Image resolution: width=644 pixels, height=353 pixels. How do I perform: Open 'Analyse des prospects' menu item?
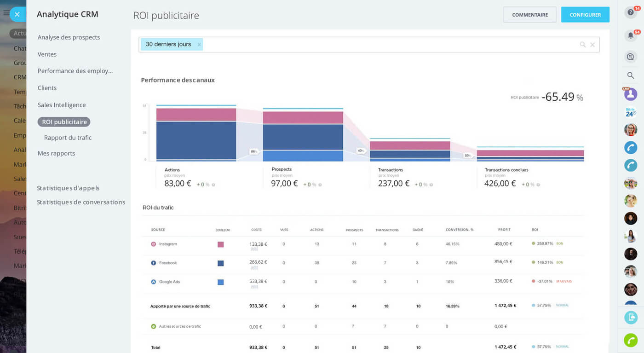tap(69, 37)
